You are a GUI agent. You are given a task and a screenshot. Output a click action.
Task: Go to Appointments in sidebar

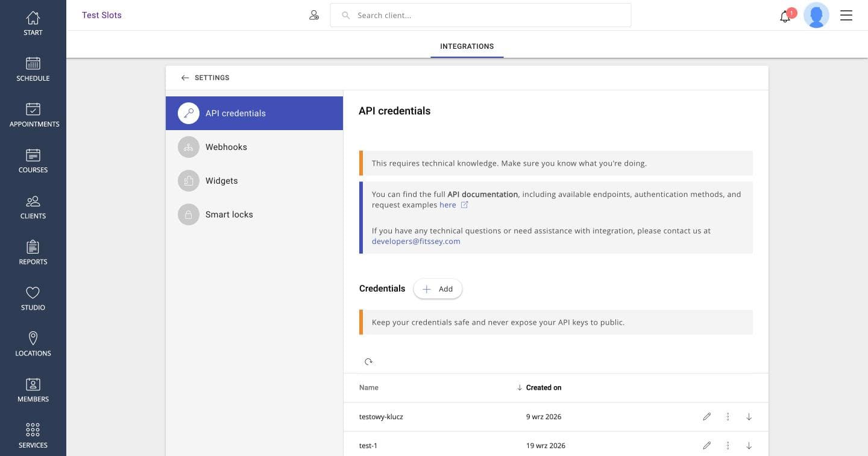(x=33, y=115)
